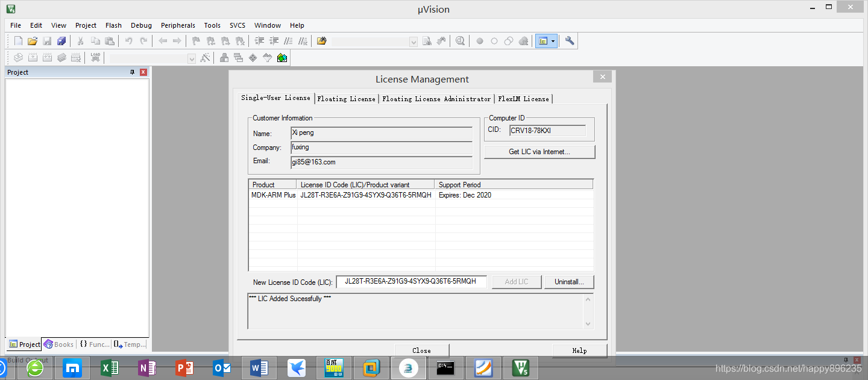Open Outlook from the taskbar

coord(221,367)
